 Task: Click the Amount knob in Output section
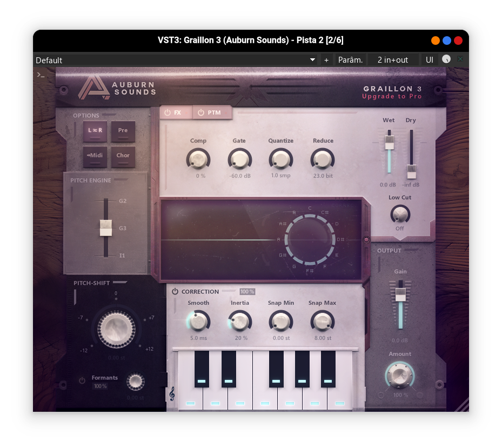[400, 375]
